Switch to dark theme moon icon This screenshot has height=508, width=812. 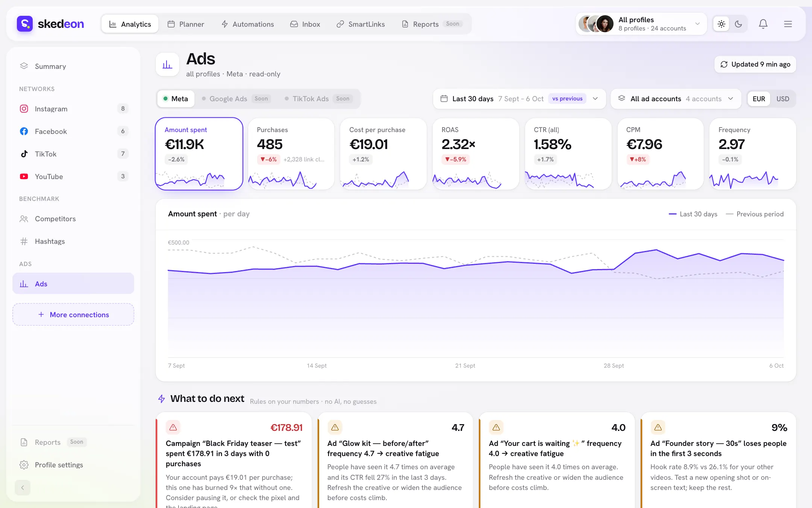[738, 24]
